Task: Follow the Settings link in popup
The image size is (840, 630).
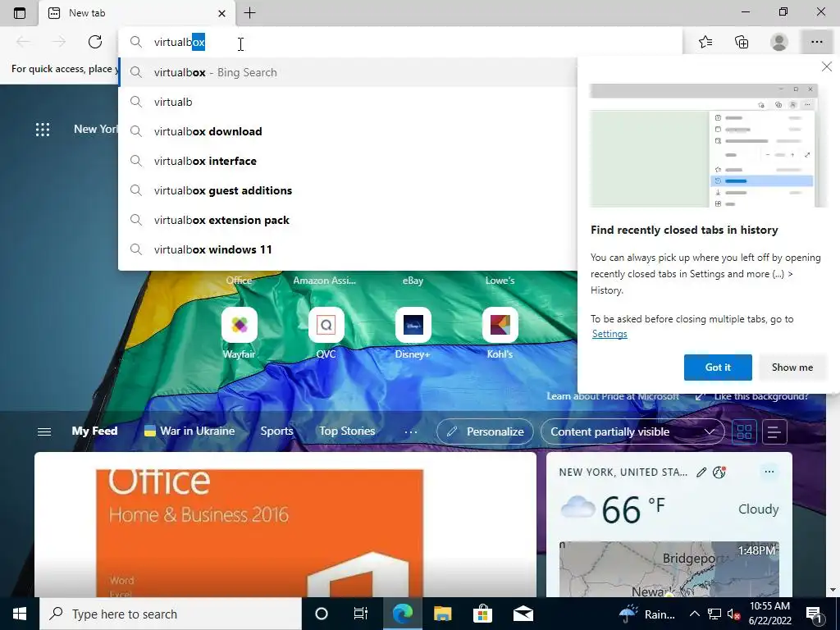Action: [x=609, y=334]
